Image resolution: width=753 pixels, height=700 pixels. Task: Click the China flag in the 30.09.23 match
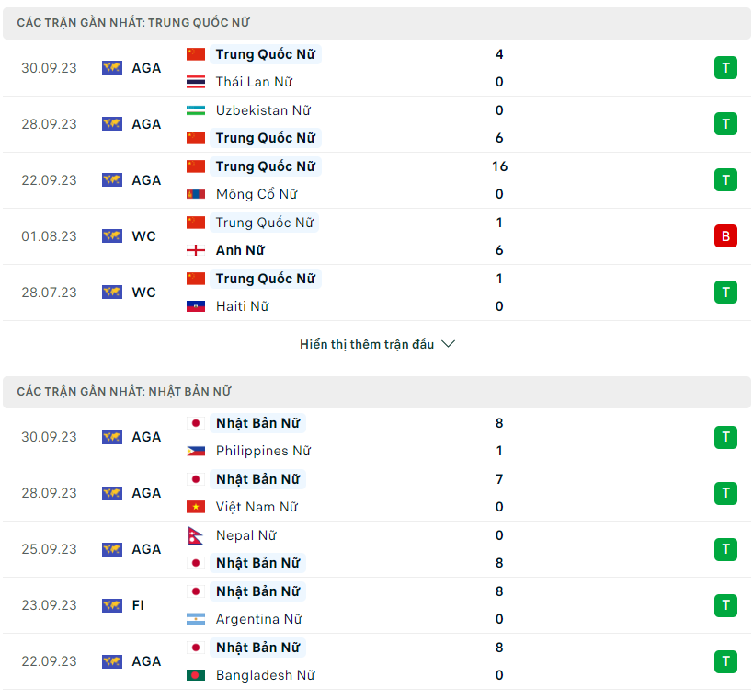click(196, 54)
